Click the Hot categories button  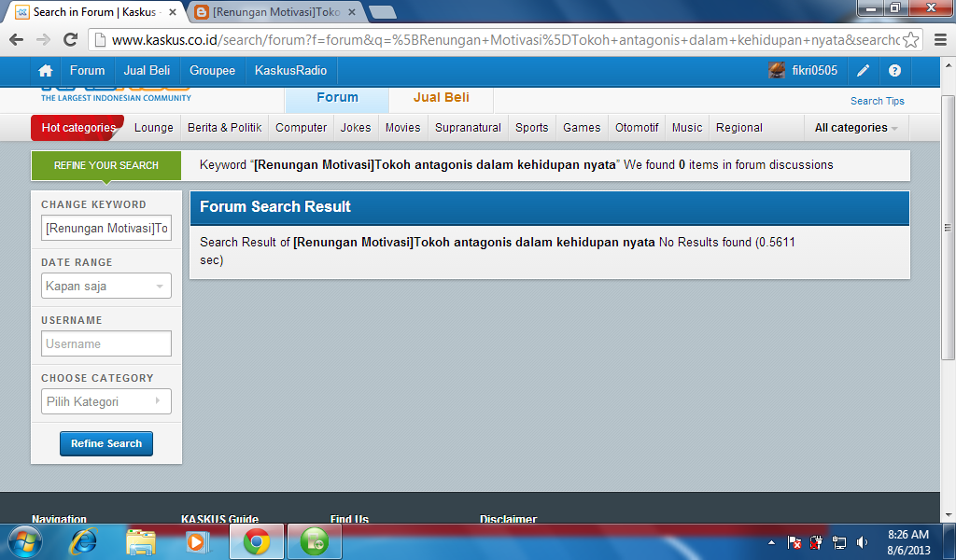click(x=78, y=128)
